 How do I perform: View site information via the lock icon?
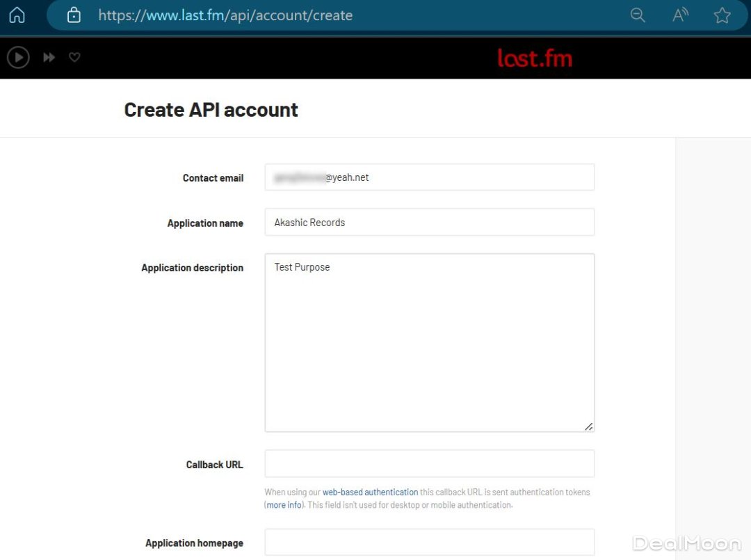[x=74, y=15]
